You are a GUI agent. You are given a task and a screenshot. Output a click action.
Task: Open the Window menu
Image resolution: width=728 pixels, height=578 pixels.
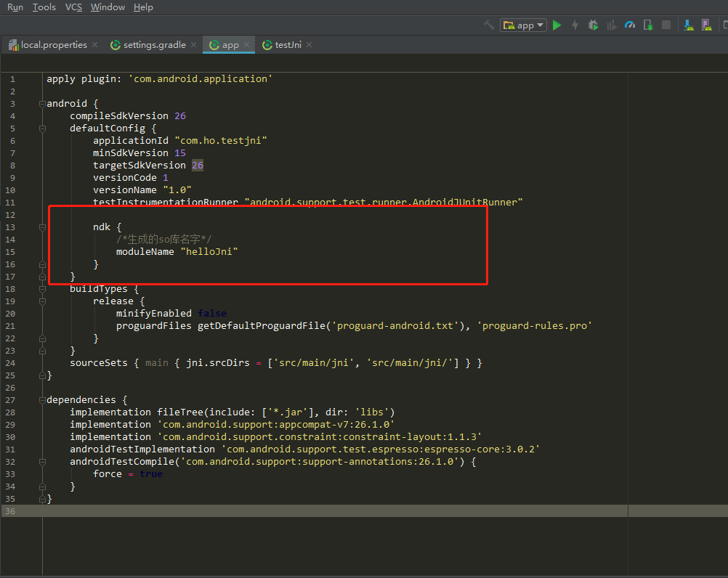point(108,7)
